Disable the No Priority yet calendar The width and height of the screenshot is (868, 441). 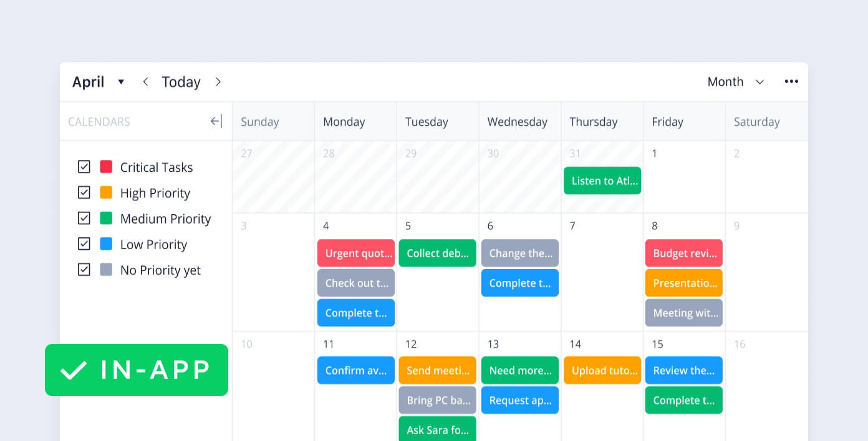click(x=84, y=269)
